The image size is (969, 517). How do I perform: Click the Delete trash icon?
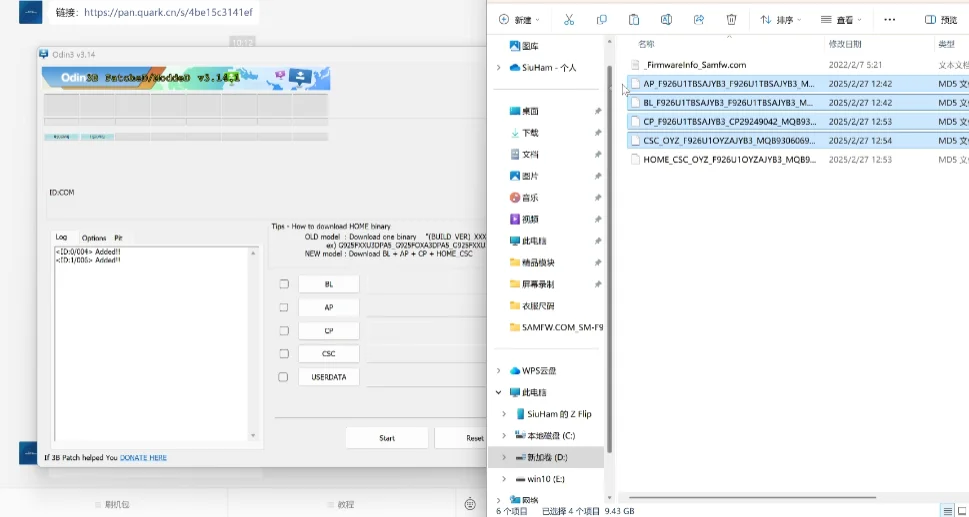coord(731,20)
